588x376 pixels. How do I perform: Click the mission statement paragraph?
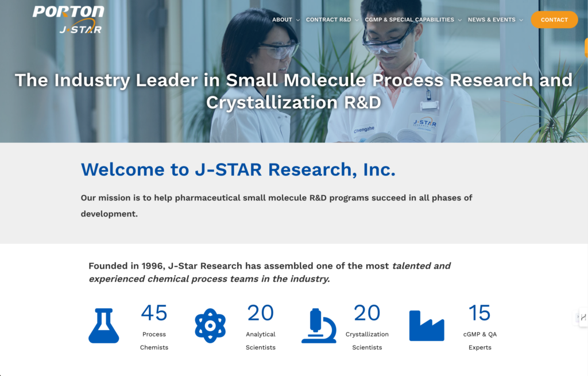click(276, 206)
